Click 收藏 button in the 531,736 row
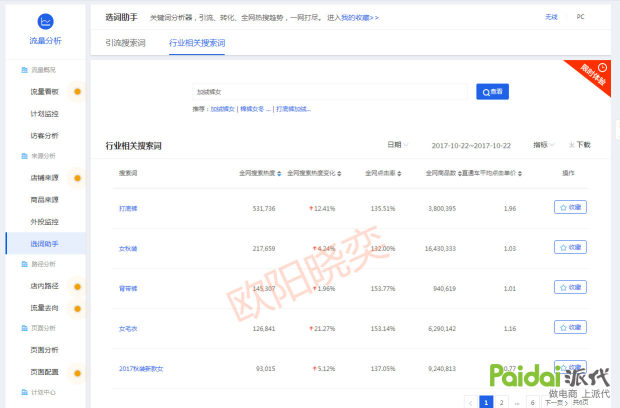620x408 pixels. pos(570,207)
